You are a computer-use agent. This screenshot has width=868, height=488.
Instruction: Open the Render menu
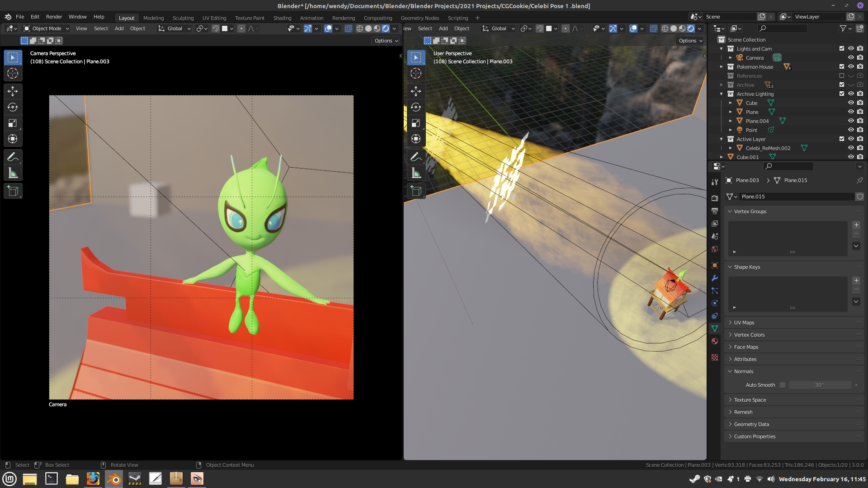(x=54, y=17)
